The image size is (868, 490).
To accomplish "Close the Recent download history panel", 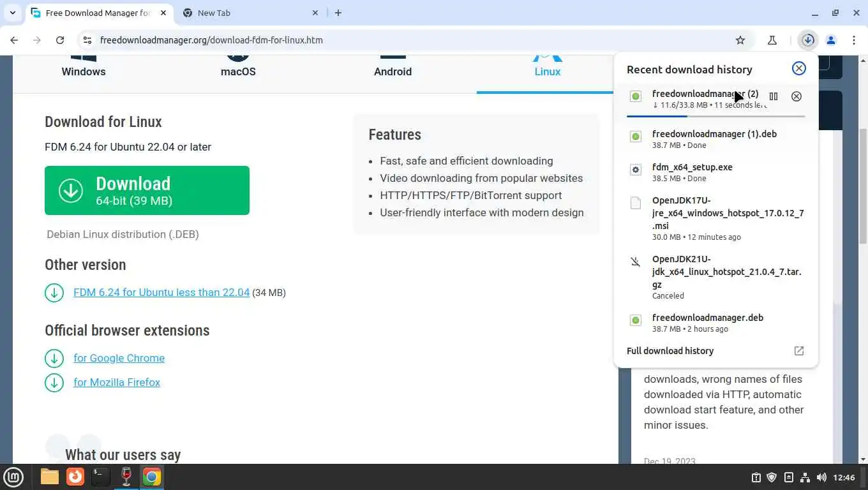I will [x=798, y=69].
